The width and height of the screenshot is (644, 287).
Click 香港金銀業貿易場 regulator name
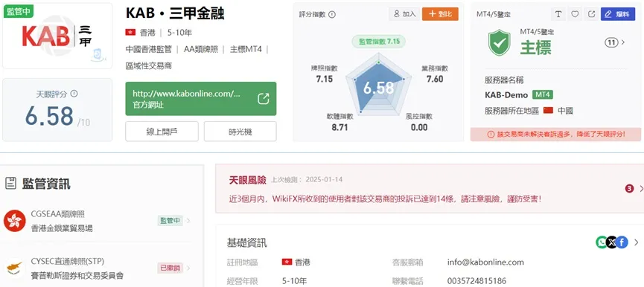coord(62,228)
